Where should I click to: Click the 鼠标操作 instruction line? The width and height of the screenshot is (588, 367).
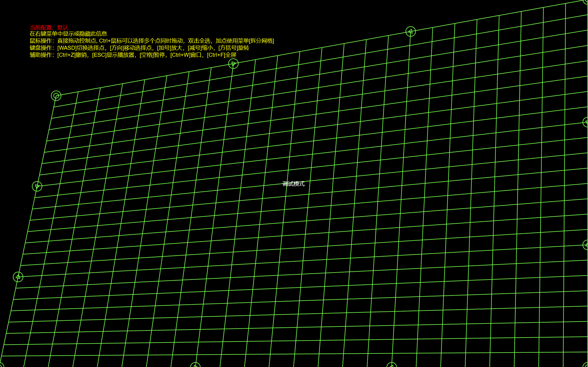(152, 41)
